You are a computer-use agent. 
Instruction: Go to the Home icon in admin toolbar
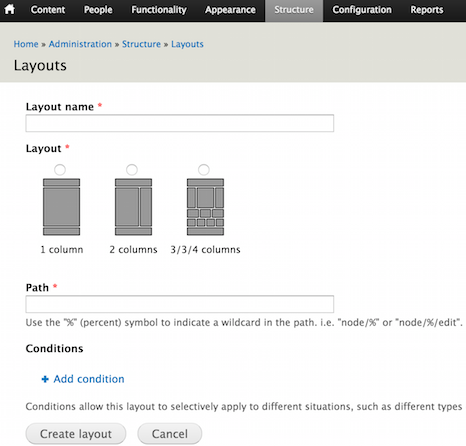coord(10,9)
